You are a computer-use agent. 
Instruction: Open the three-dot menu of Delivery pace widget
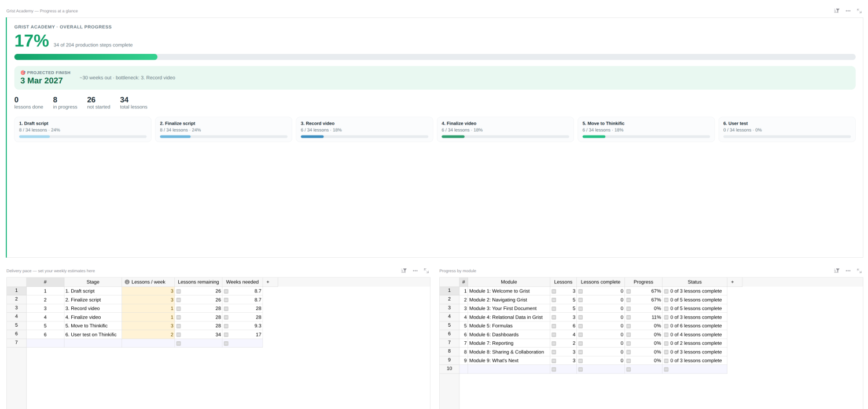(415, 271)
